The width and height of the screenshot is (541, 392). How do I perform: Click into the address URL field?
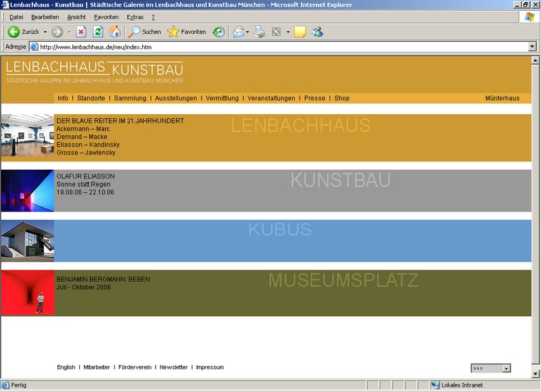270,47
